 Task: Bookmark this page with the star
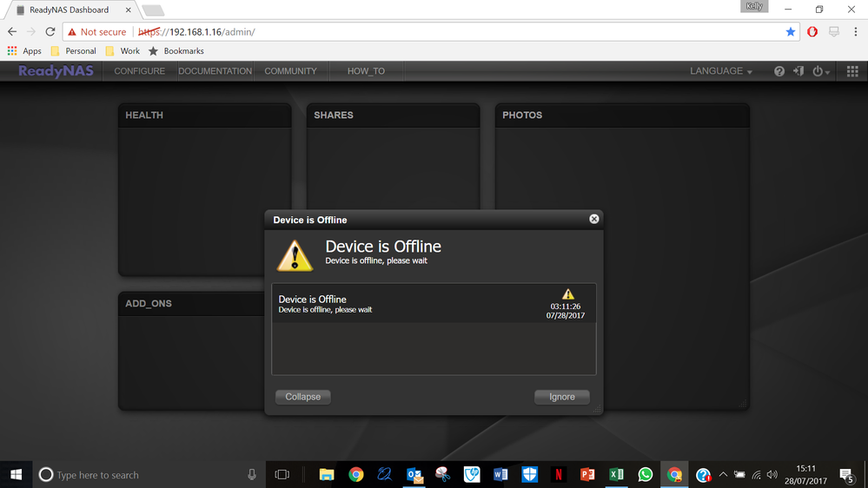(791, 32)
